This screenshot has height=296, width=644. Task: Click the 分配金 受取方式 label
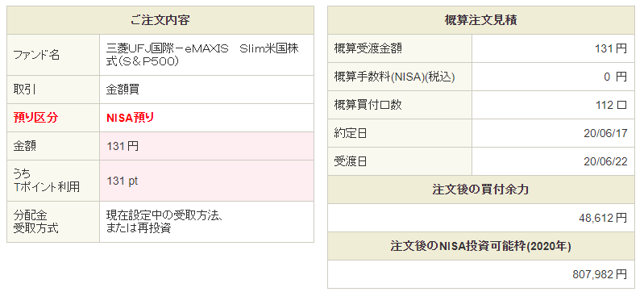pos(35,222)
